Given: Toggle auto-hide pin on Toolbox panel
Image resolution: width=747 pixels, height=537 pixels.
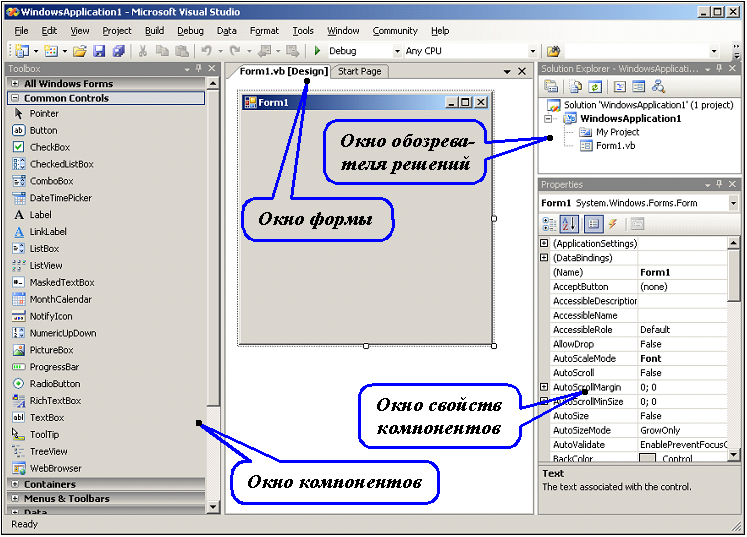Looking at the screenshot, I should tap(199, 69).
